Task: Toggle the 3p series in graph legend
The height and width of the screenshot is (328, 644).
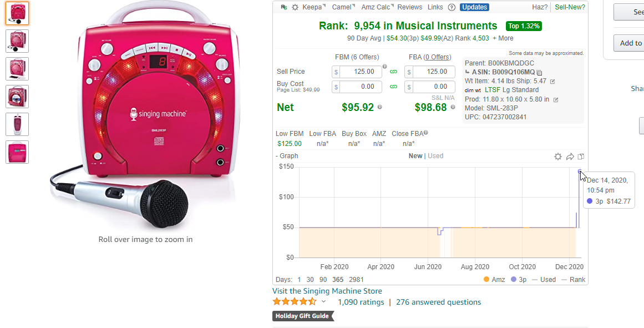Action: (519, 280)
